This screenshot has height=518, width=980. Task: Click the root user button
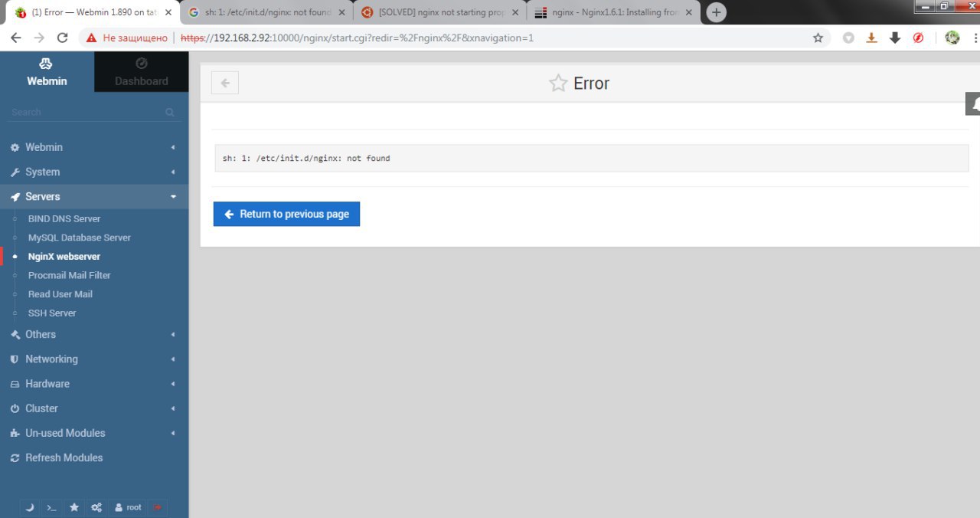(x=127, y=507)
